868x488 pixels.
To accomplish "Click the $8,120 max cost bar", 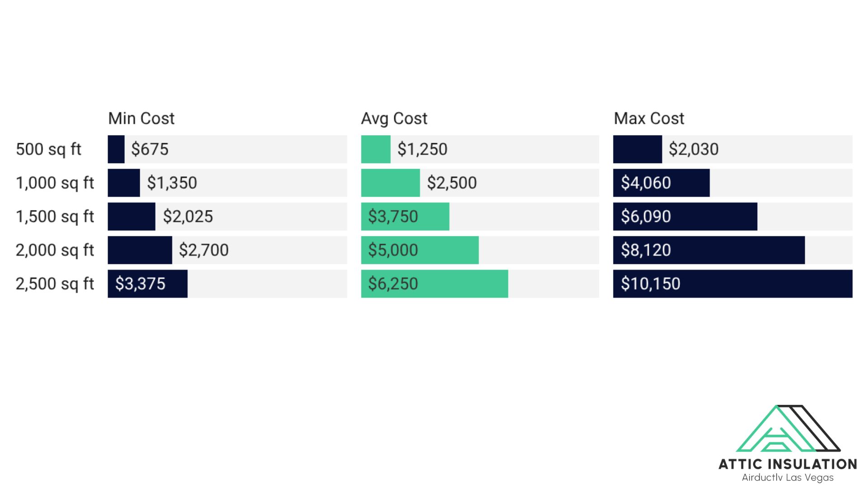I will 708,250.
